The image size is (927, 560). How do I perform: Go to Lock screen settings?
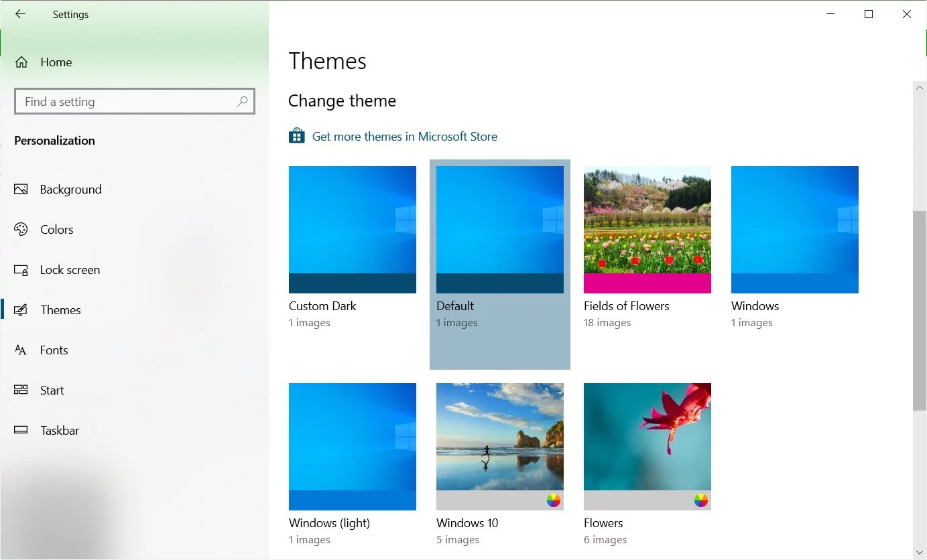(x=134, y=270)
